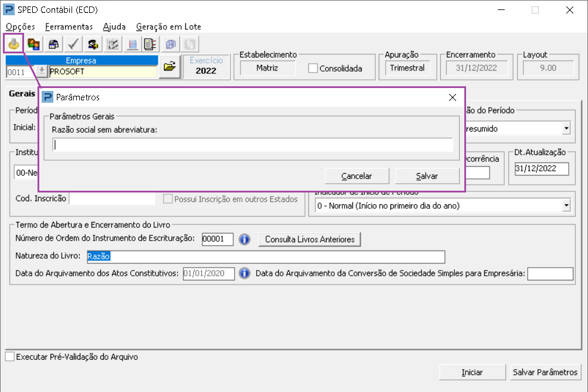
Task: Maximize the SPED Contábil window
Action: [535, 10]
